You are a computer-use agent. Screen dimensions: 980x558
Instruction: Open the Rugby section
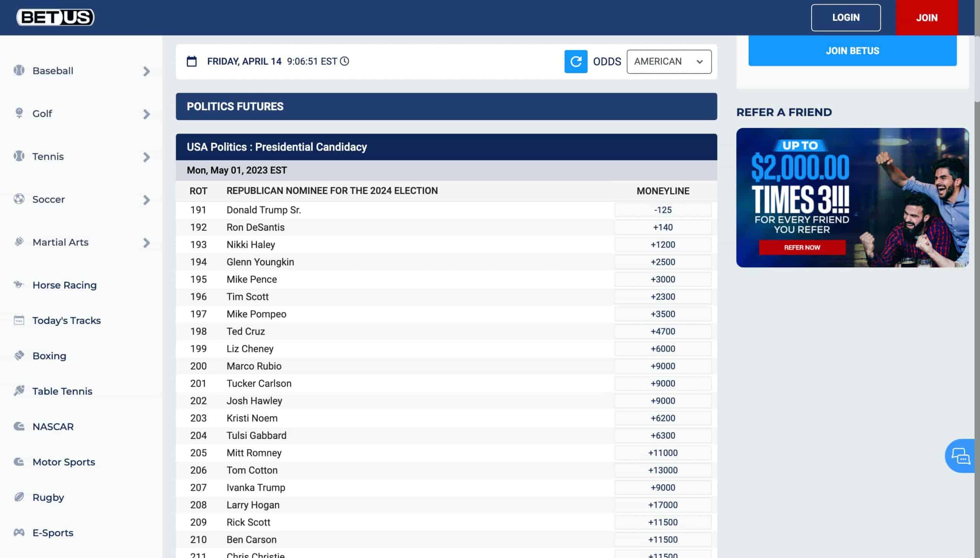[x=48, y=498]
